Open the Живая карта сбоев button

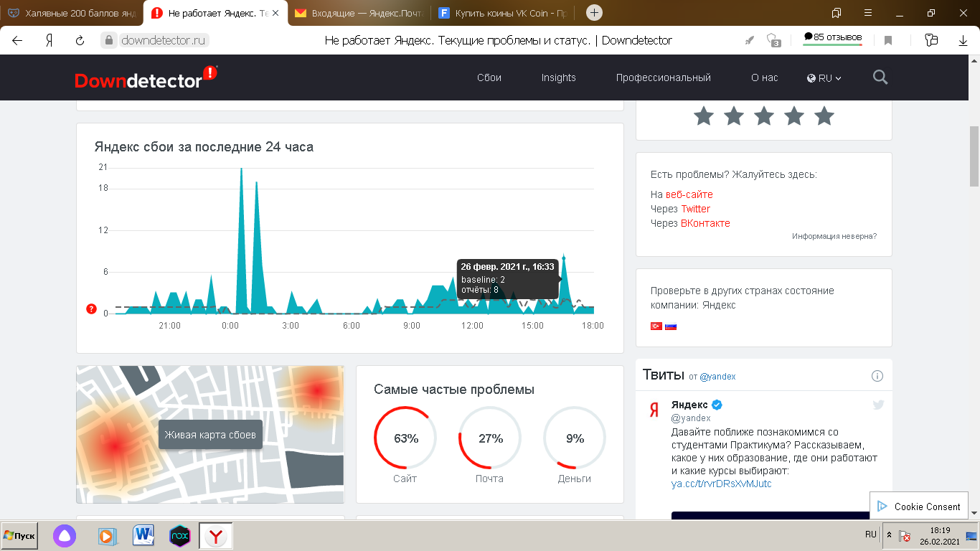pos(210,435)
